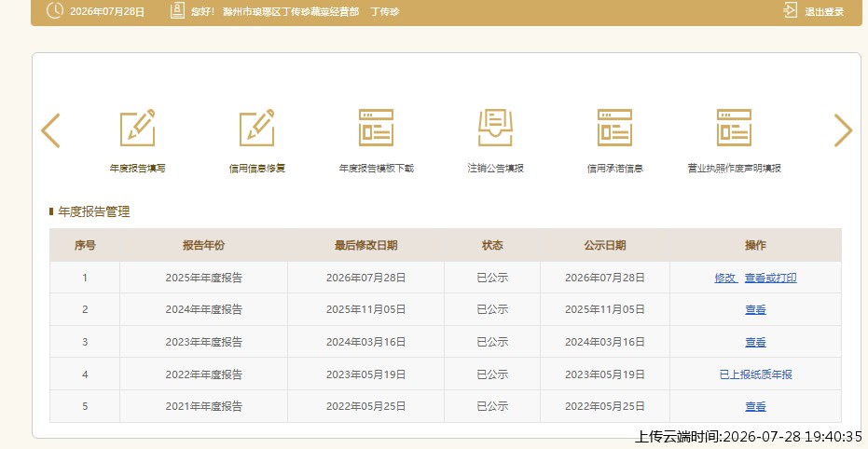Image resolution: width=868 pixels, height=449 pixels.
Task: Open 年度报告填写 pencil icon
Action: point(137,128)
